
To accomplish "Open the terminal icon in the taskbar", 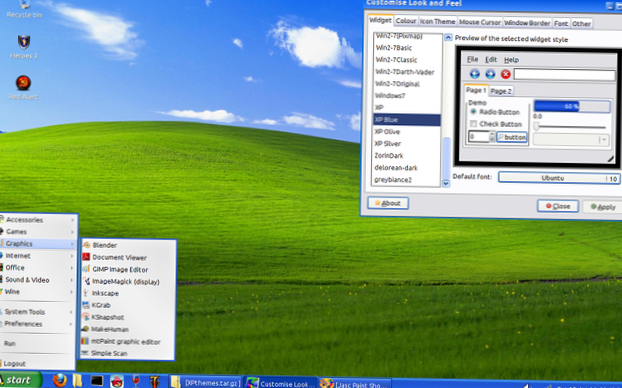I will 97,381.
